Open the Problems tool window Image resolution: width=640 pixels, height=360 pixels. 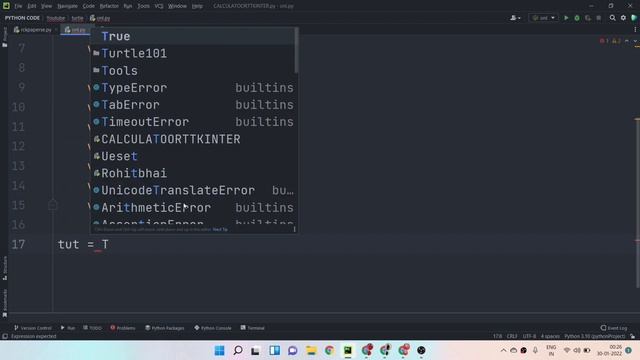coord(123,328)
